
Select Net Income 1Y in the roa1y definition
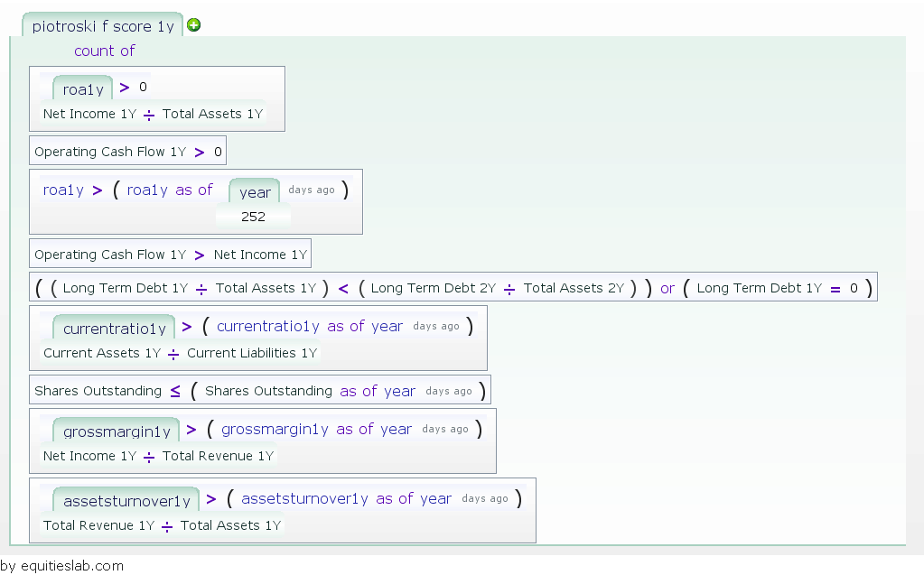pos(89,114)
